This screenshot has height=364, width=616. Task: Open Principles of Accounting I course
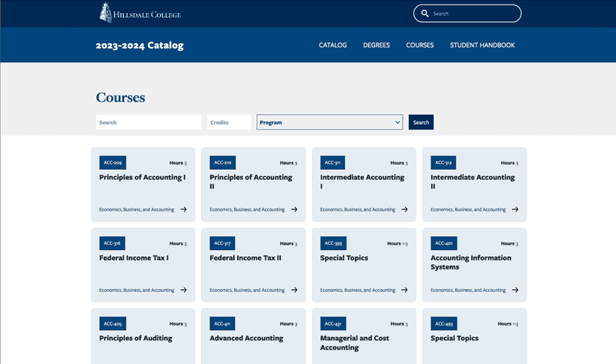coord(142,177)
